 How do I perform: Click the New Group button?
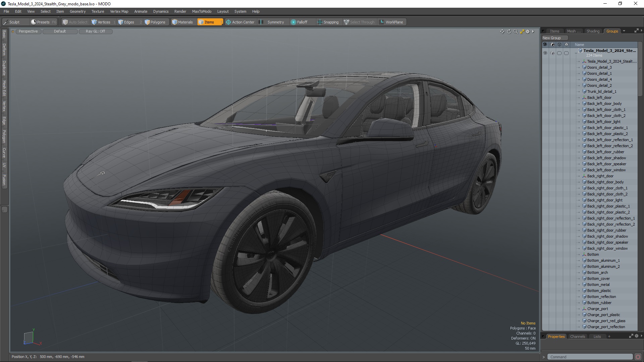tap(555, 38)
